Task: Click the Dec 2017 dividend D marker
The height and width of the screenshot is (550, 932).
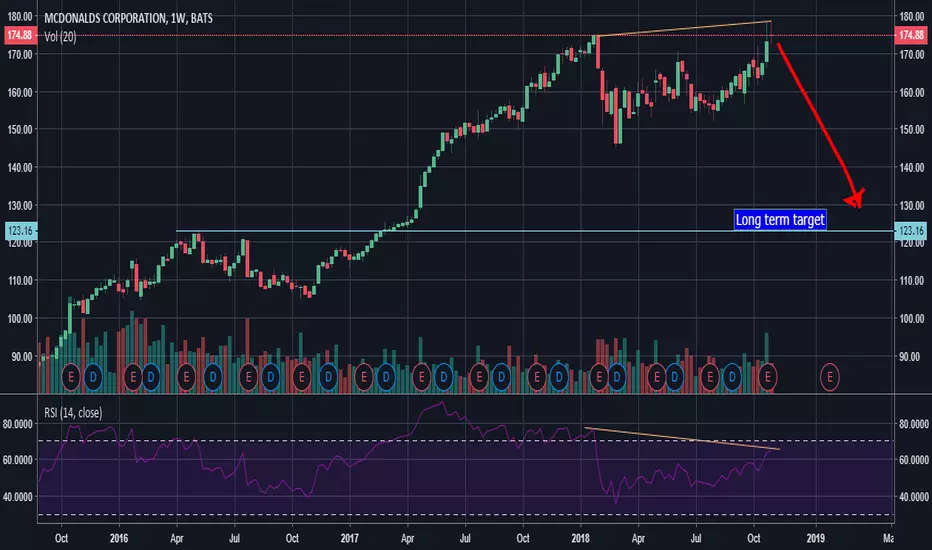Action: click(x=559, y=377)
